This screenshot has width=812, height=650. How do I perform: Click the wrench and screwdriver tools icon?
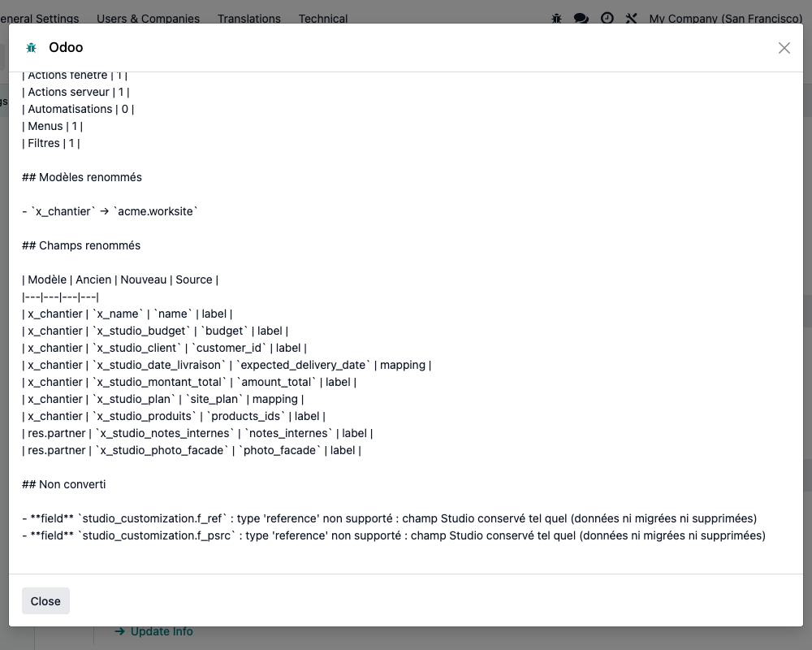point(631,19)
